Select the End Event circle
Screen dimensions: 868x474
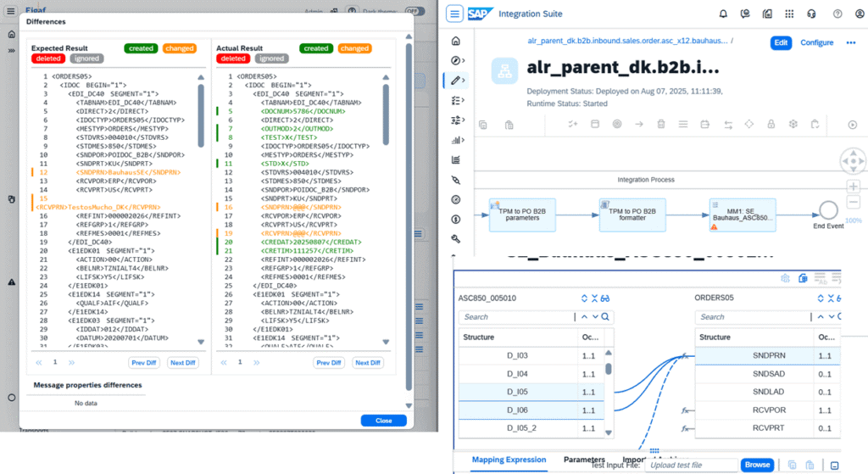point(828,210)
